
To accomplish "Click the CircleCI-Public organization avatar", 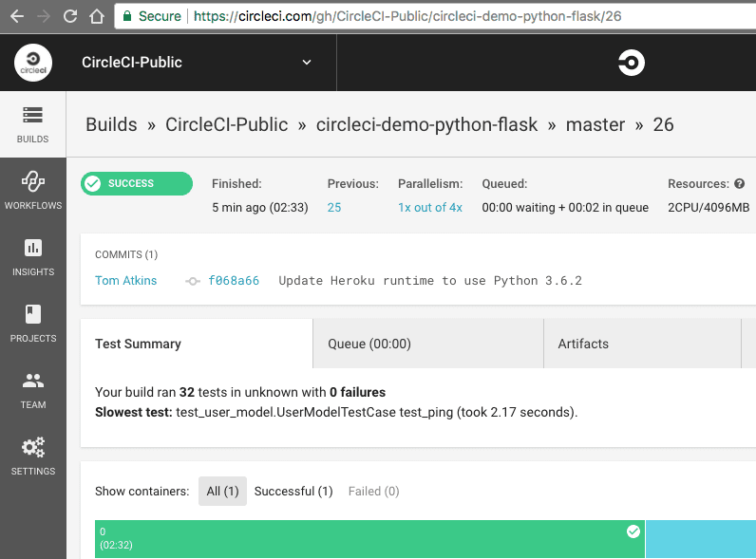I will coord(33,63).
